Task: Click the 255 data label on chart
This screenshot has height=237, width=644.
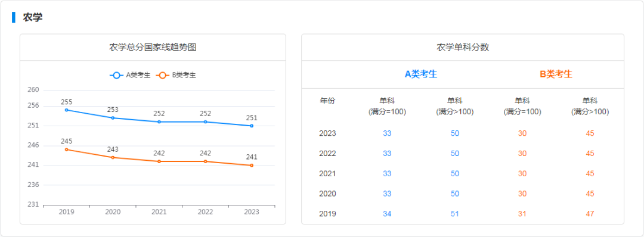Action: pyautogui.click(x=67, y=102)
